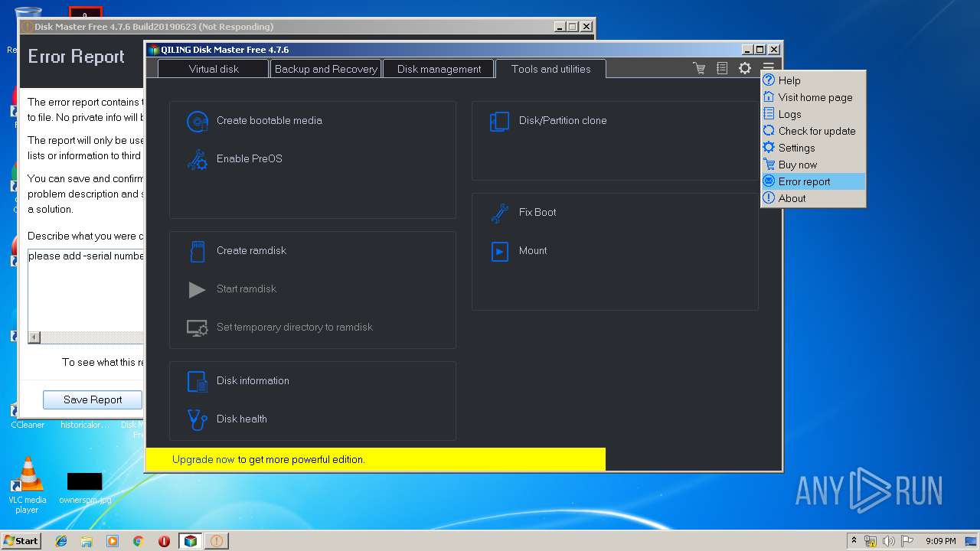Open Windows Media Player taskbar icon
This screenshot has height=551, width=980.
113,541
